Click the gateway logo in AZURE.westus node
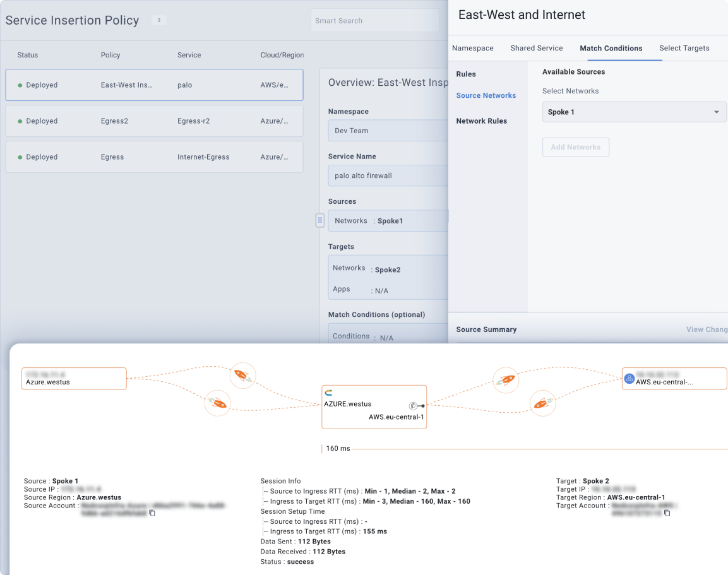728x575 pixels. pos(328,393)
